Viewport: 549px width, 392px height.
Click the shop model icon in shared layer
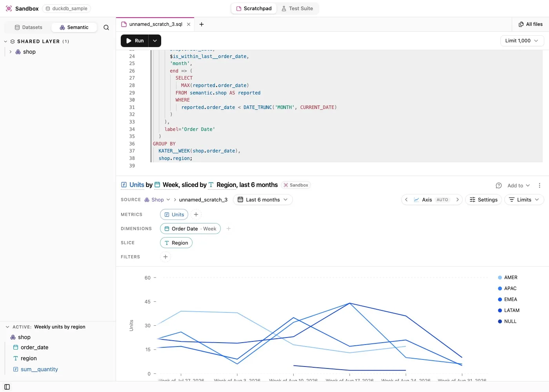(x=18, y=52)
